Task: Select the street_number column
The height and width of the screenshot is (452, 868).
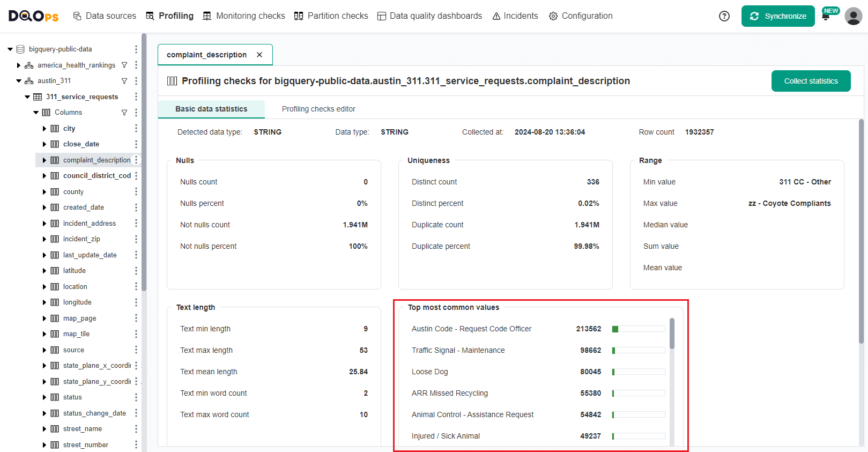Action: pyautogui.click(x=85, y=445)
